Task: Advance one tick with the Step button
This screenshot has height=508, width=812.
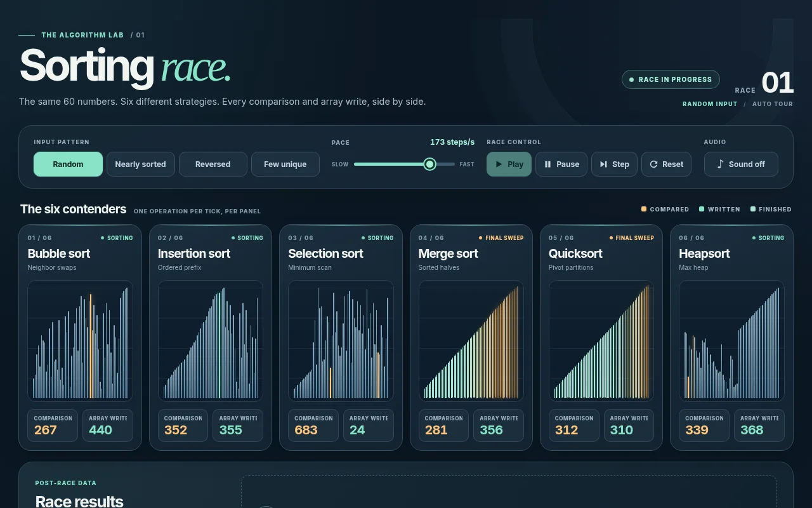Action: tap(614, 164)
